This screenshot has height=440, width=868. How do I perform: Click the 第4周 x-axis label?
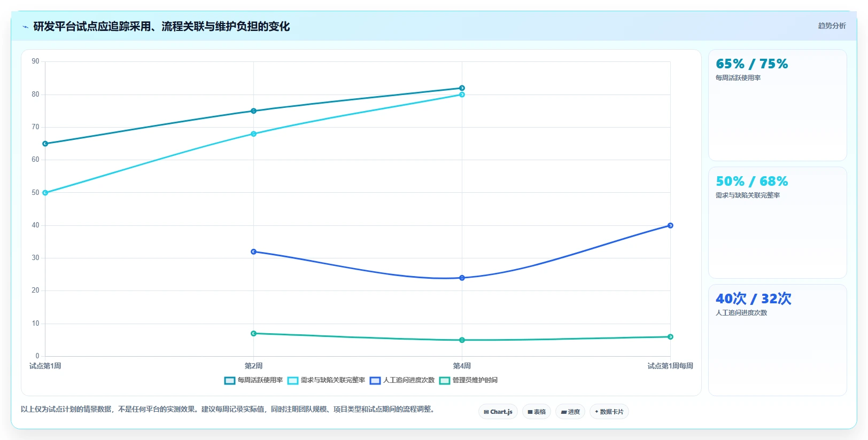462,366
